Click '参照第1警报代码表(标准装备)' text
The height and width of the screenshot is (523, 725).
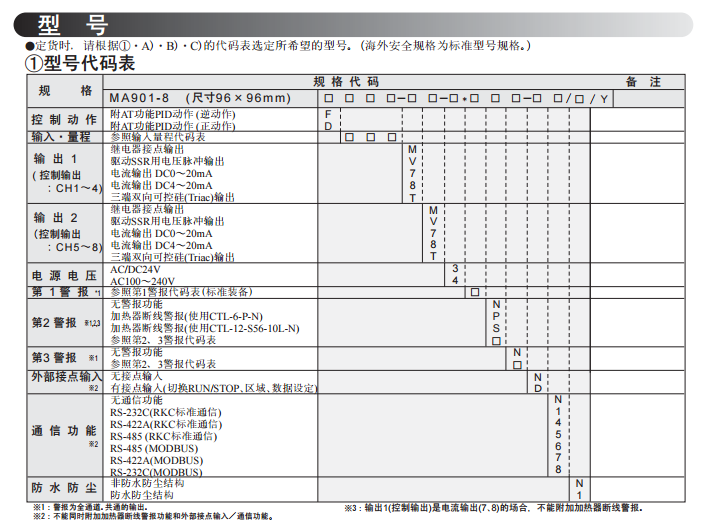181,292
